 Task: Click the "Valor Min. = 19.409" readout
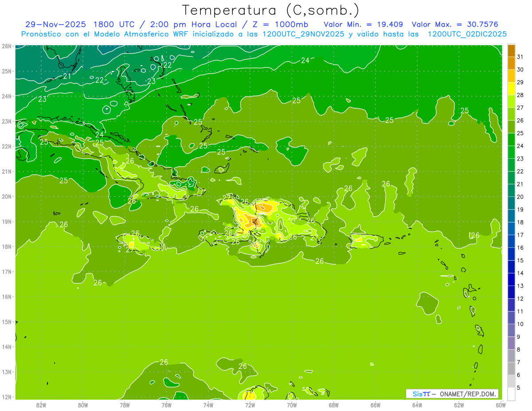click(363, 24)
